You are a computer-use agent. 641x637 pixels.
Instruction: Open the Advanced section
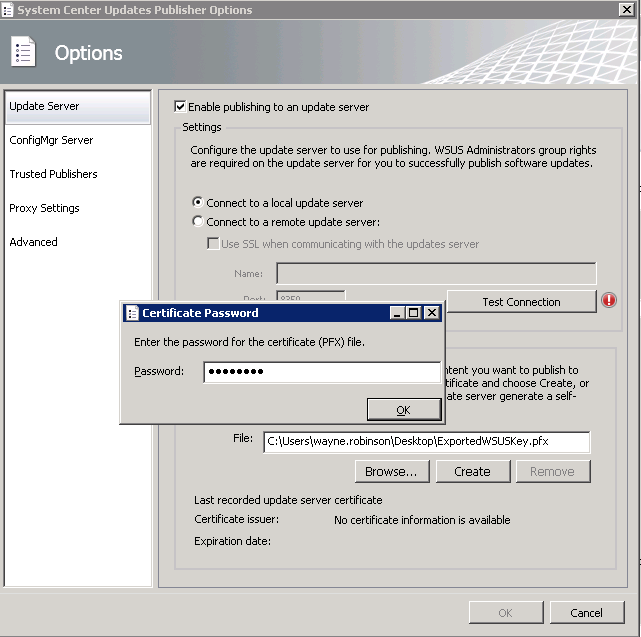[x=78, y=242]
